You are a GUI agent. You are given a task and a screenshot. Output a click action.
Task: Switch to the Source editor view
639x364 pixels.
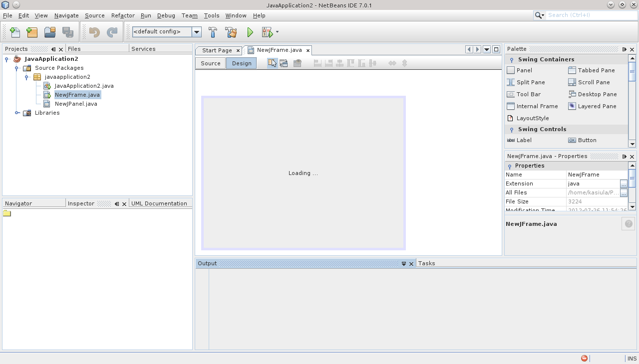[x=210, y=63]
